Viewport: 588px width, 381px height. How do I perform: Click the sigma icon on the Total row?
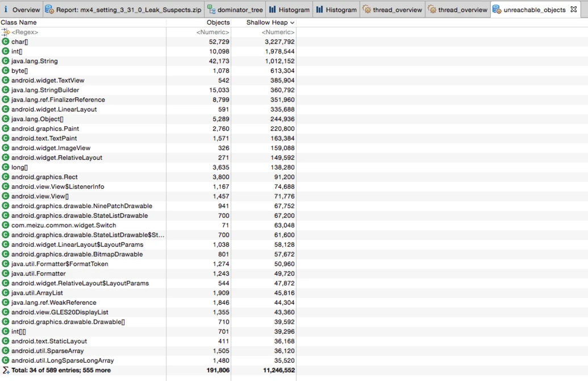[5, 370]
